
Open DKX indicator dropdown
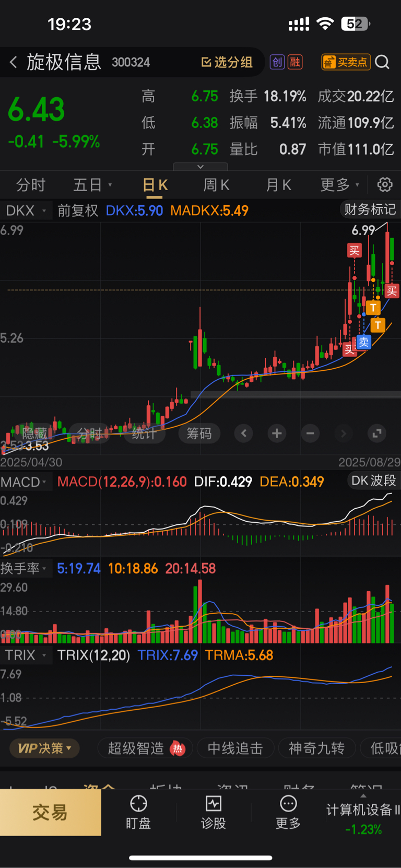pyautogui.click(x=25, y=210)
